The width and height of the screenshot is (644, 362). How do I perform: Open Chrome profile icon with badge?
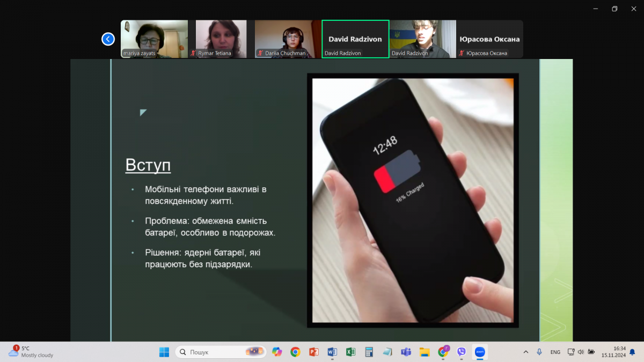coord(443,352)
